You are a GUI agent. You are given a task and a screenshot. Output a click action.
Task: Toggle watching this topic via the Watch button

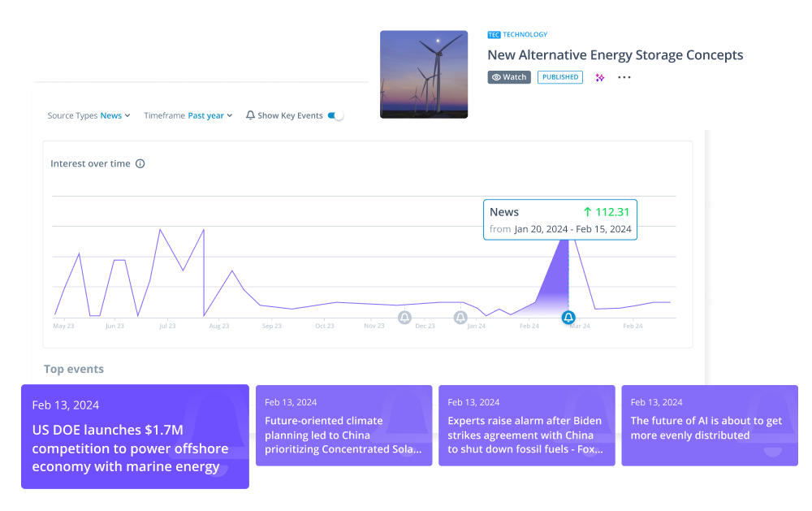509,77
